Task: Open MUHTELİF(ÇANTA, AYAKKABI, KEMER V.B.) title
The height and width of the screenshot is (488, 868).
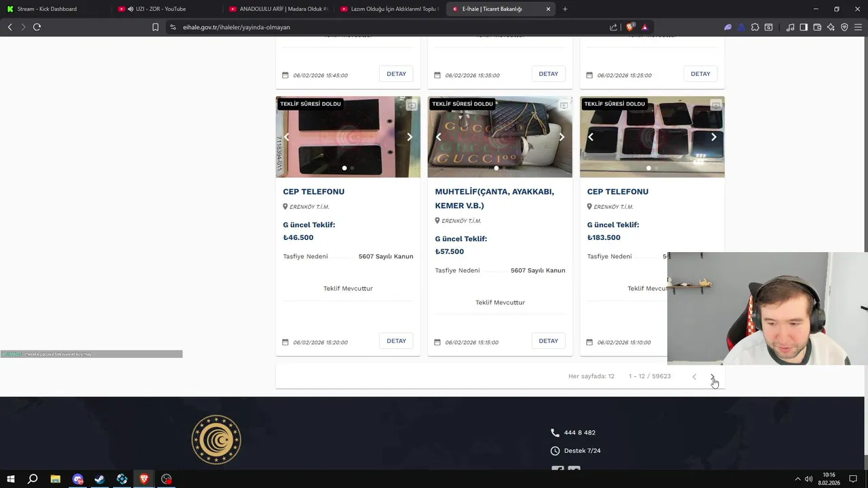Action: coord(494,199)
